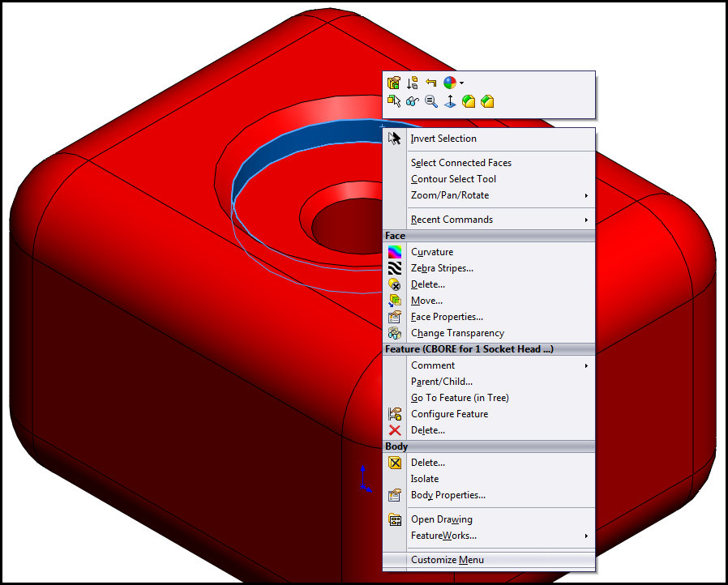Expand the Appearances dropdown arrow
The height and width of the screenshot is (585, 728).
click(x=461, y=83)
